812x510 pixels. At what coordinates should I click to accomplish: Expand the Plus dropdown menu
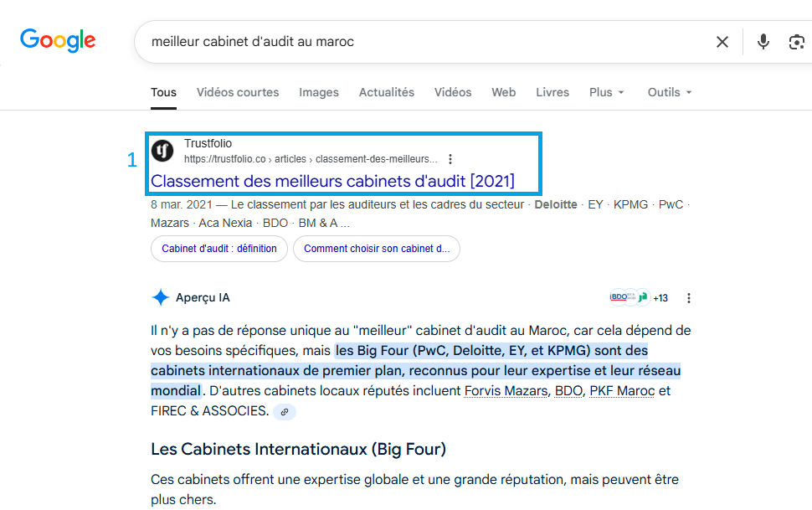coord(607,92)
